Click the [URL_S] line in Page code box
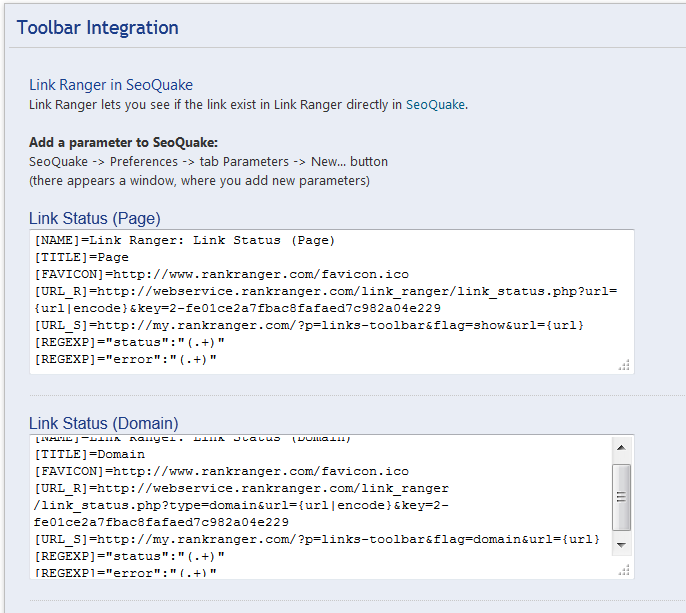686x613 pixels. pyautogui.click(x=309, y=325)
